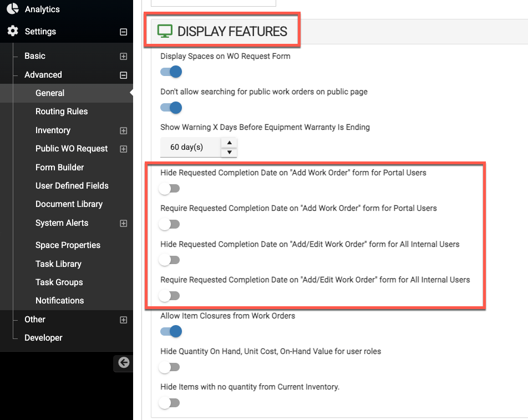Expand the Basic settings group
This screenshot has height=420, width=528.
124,56
